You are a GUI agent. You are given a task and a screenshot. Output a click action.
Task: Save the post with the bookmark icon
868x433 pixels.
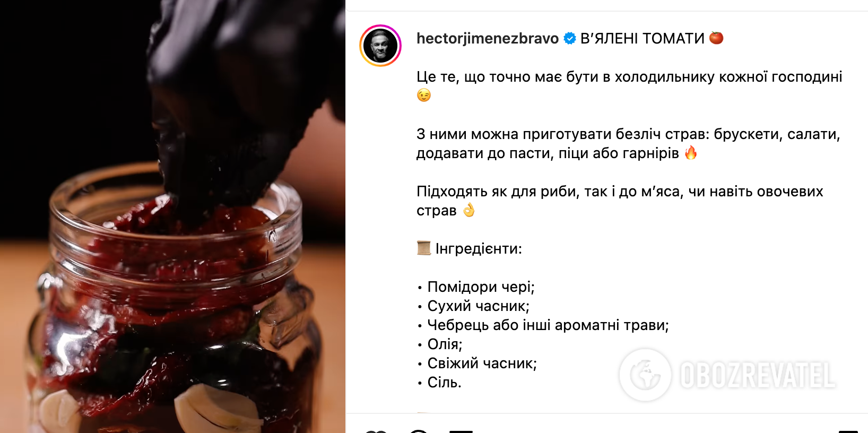[848, 431]
